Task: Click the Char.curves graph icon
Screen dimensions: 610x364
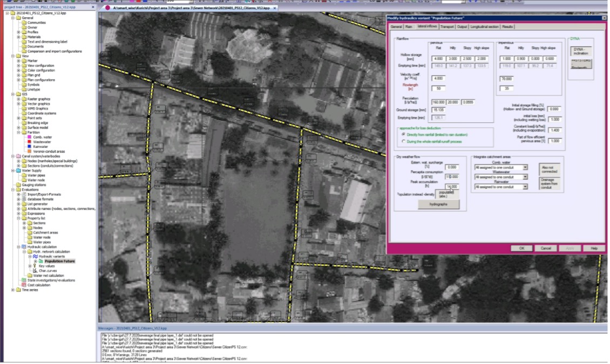Action: point(35,271)
